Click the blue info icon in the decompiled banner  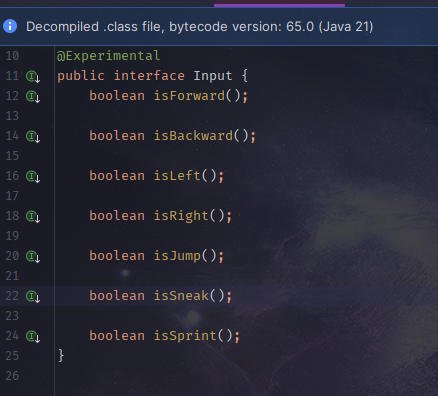click(10, 26)
